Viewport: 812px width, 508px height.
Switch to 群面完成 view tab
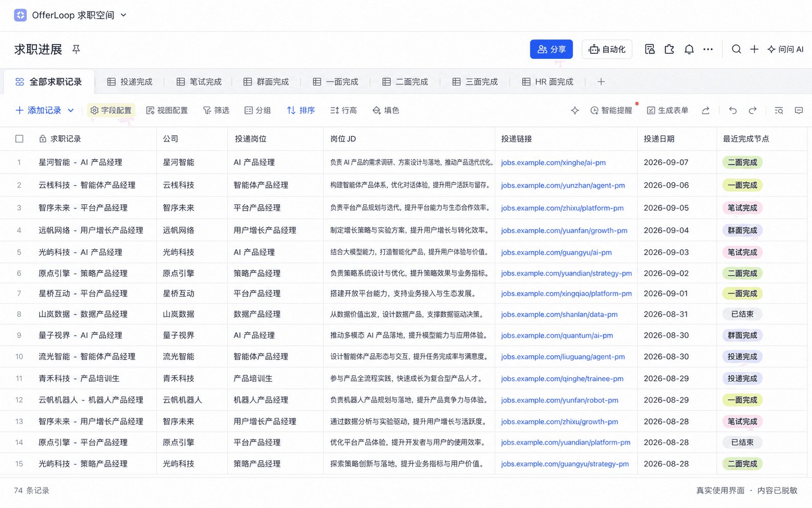coord(266,82)
